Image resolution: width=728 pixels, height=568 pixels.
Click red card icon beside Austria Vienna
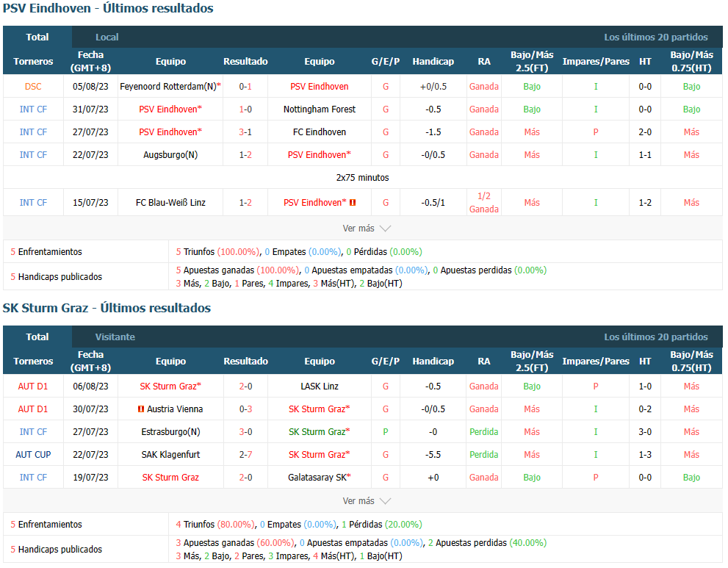coord(141,409)
